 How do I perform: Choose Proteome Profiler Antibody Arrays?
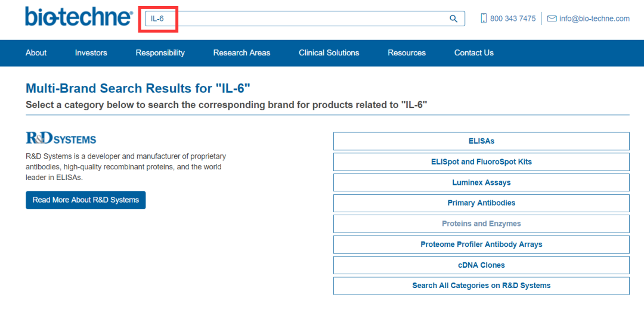[481, 244]
